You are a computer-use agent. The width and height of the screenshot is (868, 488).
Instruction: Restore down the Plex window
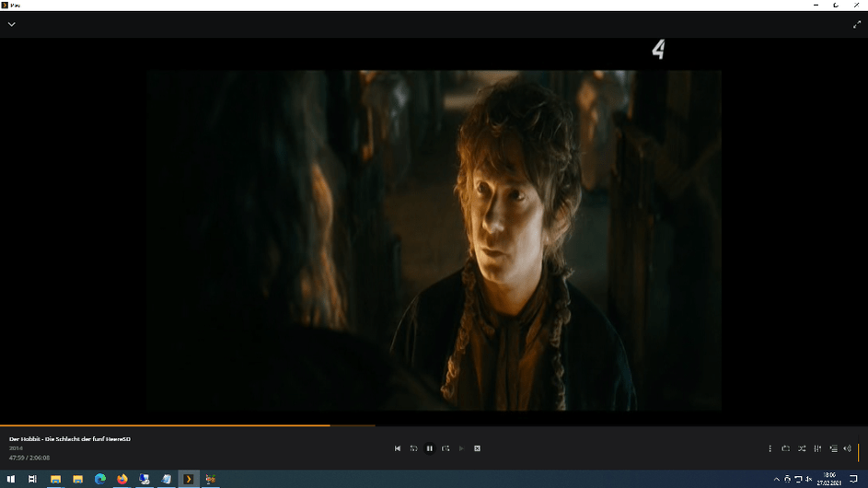[x=836, y=5]
